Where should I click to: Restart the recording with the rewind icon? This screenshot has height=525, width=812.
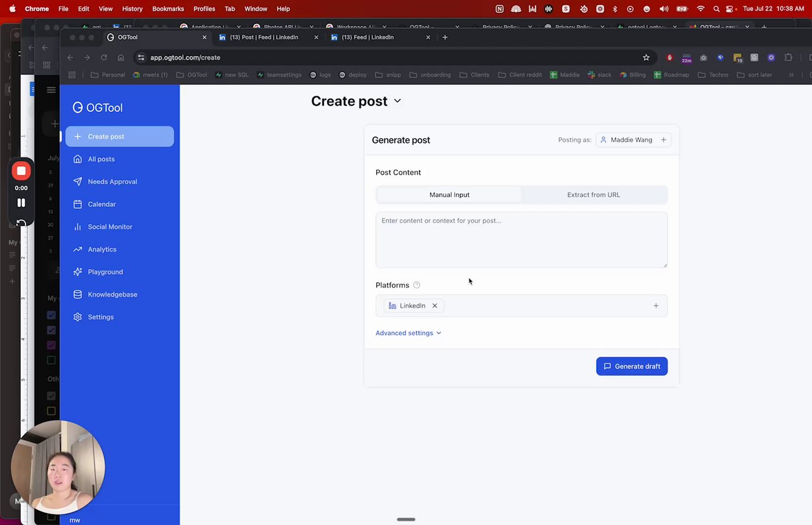[21, 223]
